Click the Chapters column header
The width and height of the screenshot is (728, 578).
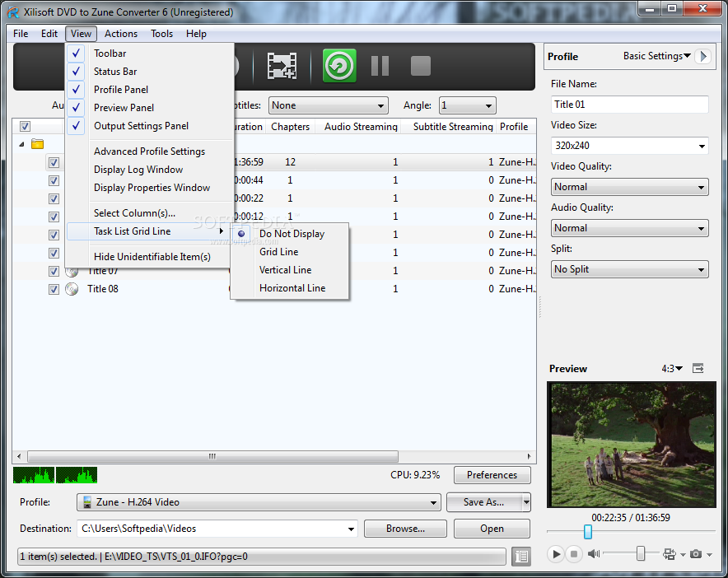290,127
